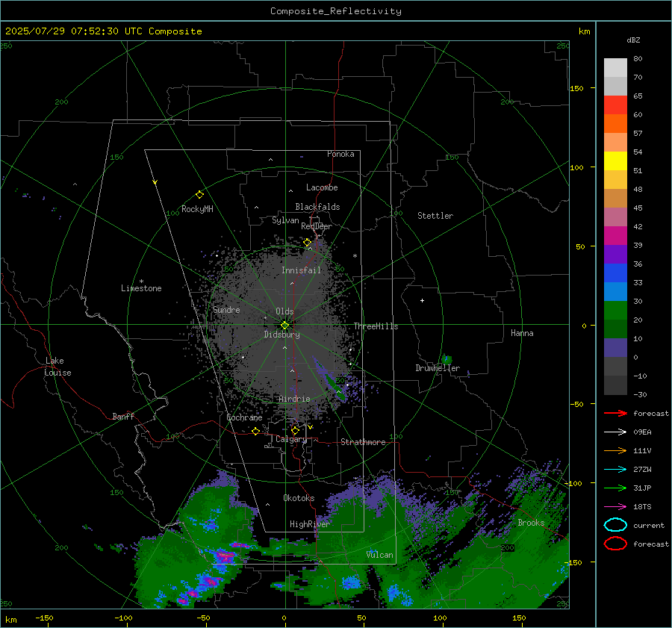Click the orange 111V arrow icon
672x628 pixels.
[615, 450]
